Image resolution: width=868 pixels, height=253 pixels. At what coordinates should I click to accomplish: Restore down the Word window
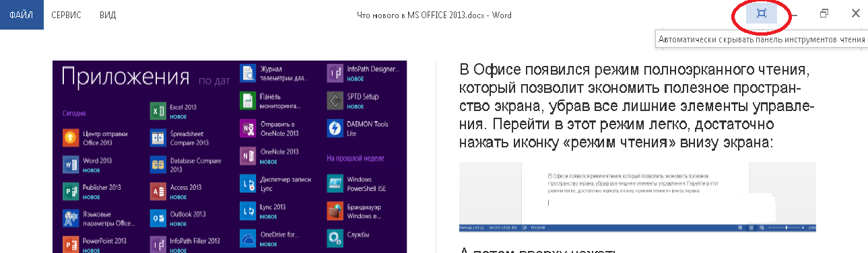click(x=824, y=13)
